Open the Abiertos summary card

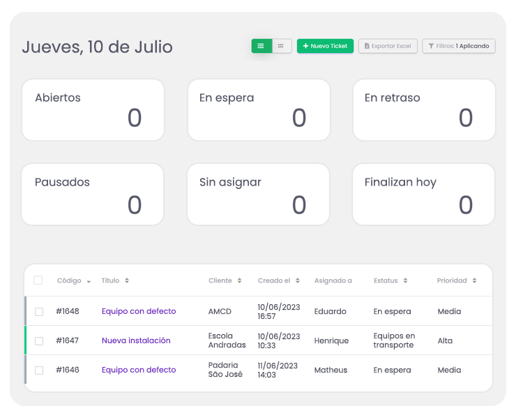point(93,110)
